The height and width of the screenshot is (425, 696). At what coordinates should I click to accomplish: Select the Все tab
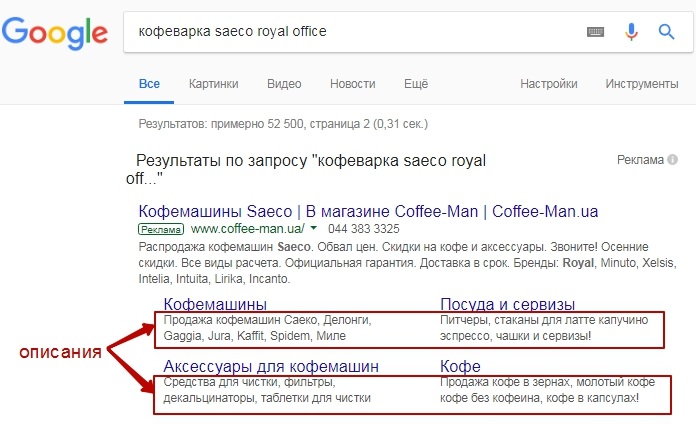coord(150,84)
